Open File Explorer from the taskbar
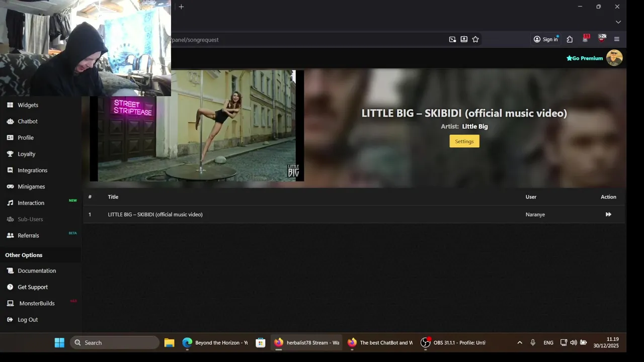This screenshot has width=644, height=362. [169, 342]
